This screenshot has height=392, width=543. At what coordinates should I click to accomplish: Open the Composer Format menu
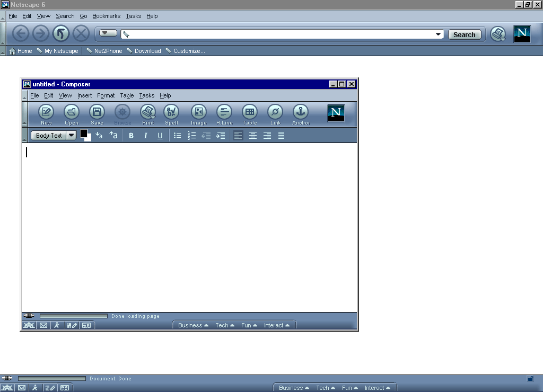(106, 95)
